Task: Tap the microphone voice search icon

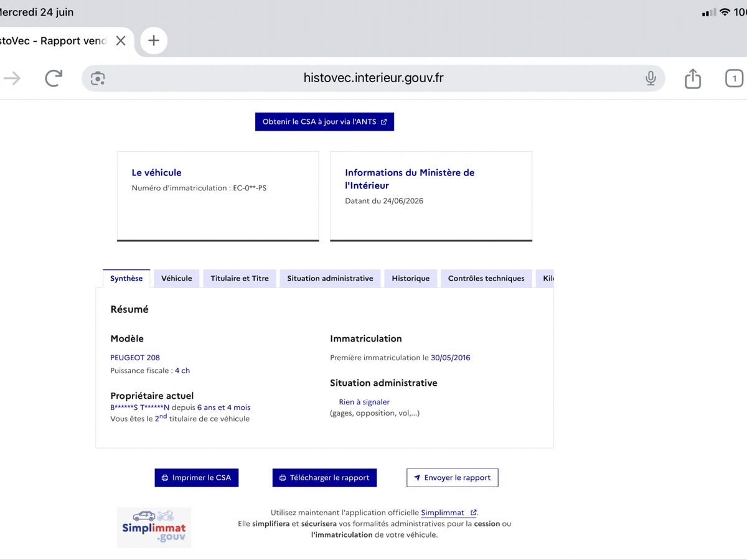Action: pyautogui.click(x=651, y=78)
